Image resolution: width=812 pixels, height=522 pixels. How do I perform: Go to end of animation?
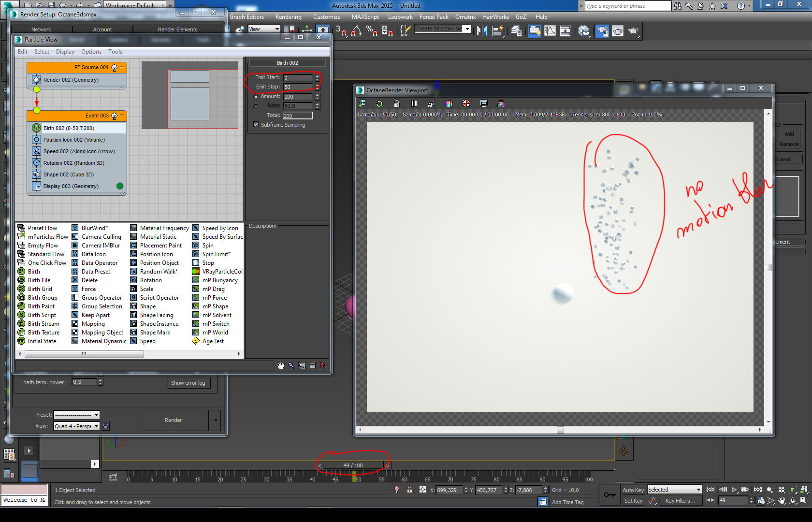click(757, 490)
